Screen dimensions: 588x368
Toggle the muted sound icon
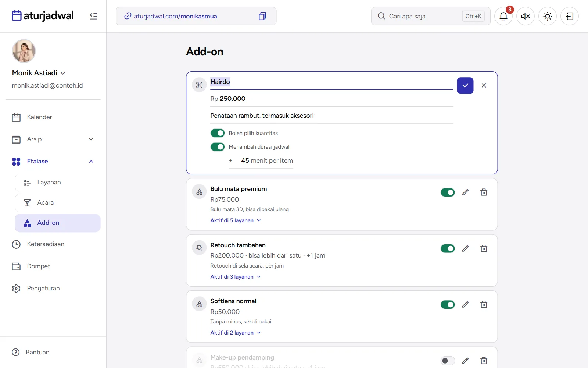pos(526,16)
